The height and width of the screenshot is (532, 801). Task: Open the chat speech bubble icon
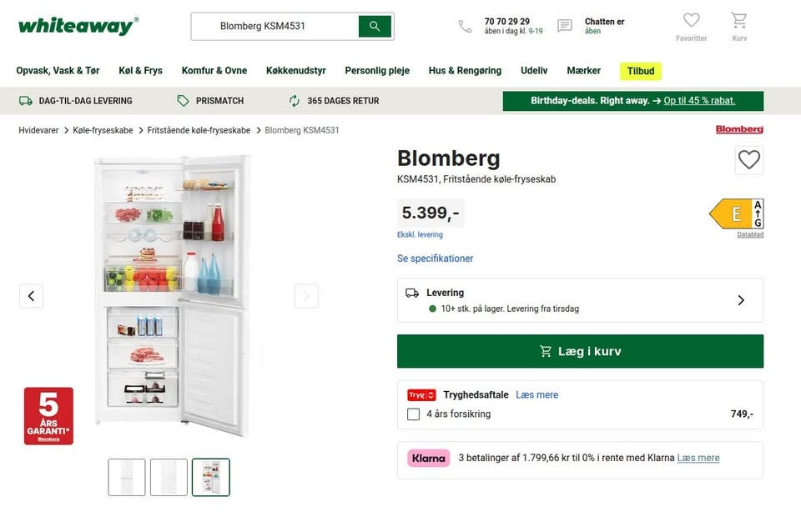pyautogui.click(x=565, y=27)
